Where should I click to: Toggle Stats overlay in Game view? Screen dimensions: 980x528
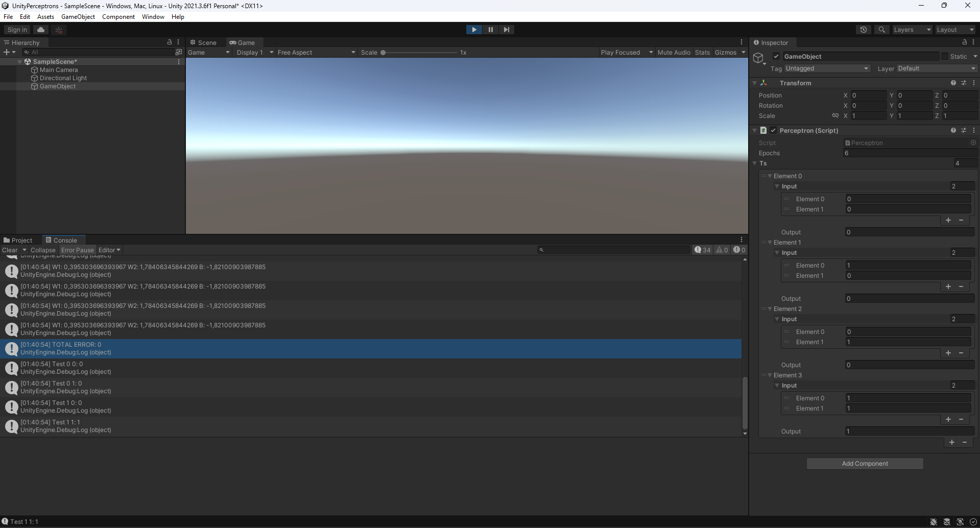click(x=702, y=52)
